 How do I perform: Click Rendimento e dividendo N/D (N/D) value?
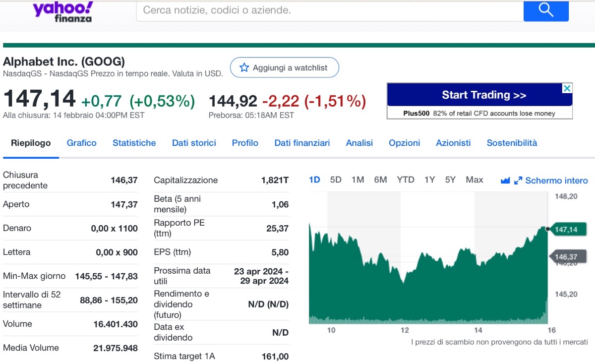pyautogui.click(x=268, y=304)
